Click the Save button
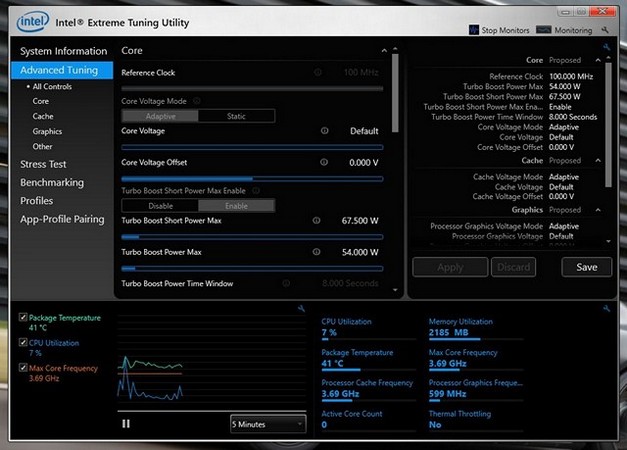 (x=587, y=267)
